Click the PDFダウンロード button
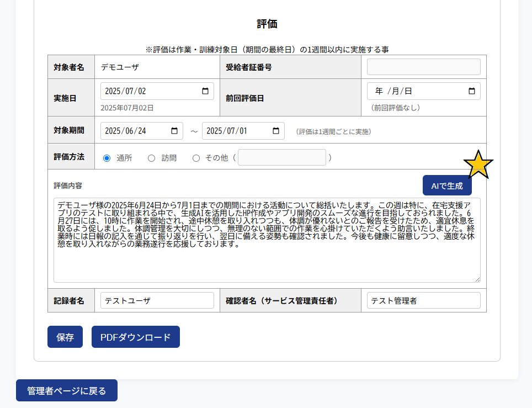This screenshot has height=408, width=532. tap(136, 337)
